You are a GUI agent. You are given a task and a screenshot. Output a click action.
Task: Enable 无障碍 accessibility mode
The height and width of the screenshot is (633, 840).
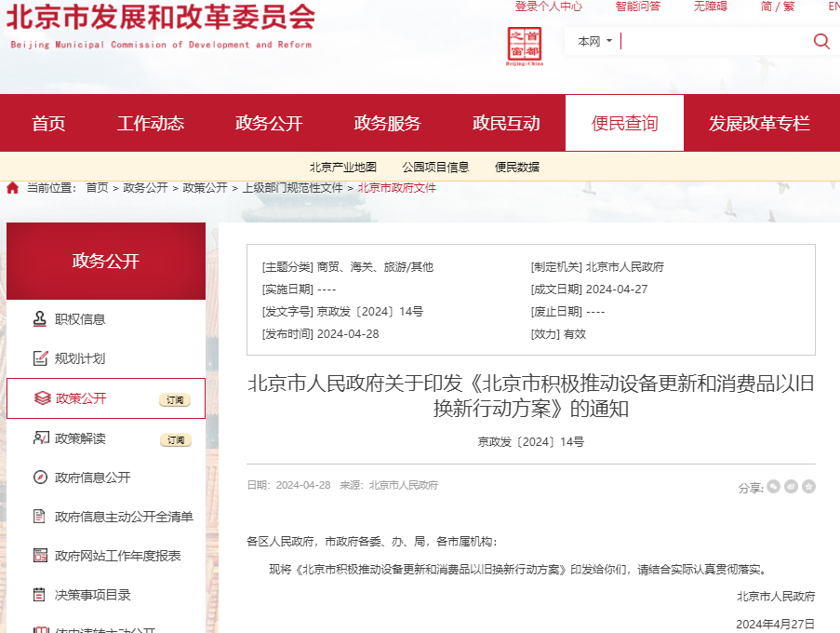[x=710, y=7]
